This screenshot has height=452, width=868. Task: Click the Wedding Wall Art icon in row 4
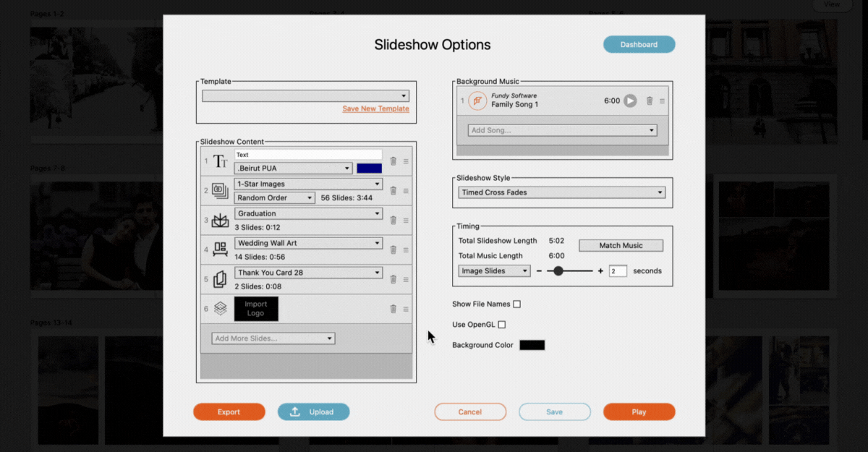[220, 250]
